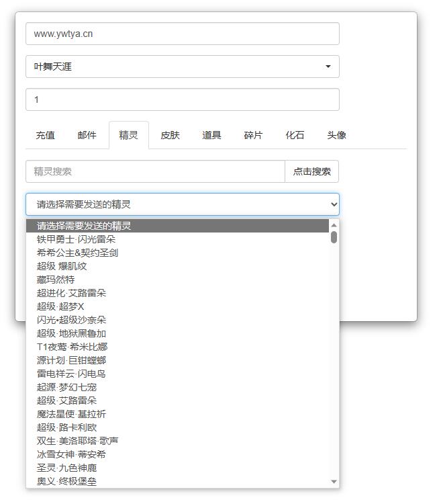This screenshot has width=439, height=504.
Task: Select T1夜莺·希米比娜 option
Action: point(177,347)
